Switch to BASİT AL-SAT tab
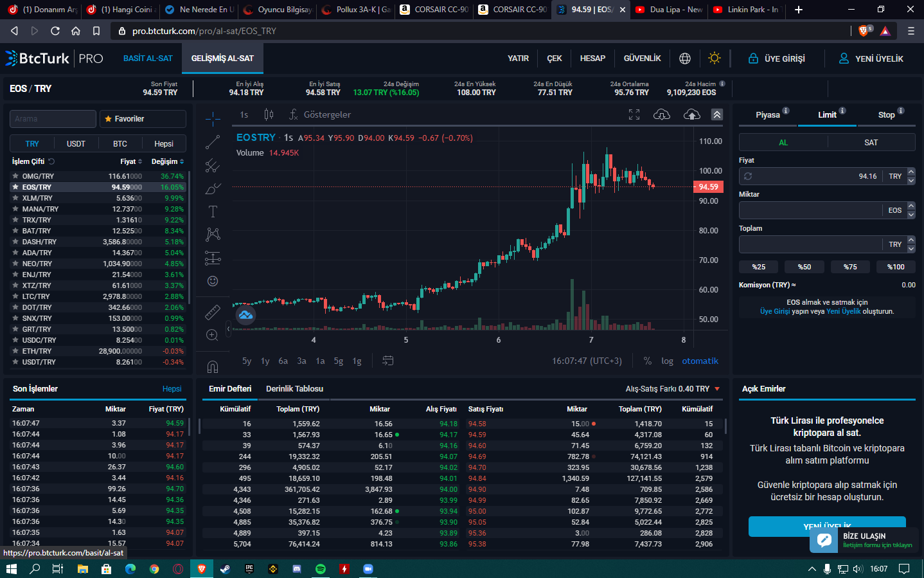The height and width of the screenshot is (578, 924). click(x=148, y=59)
